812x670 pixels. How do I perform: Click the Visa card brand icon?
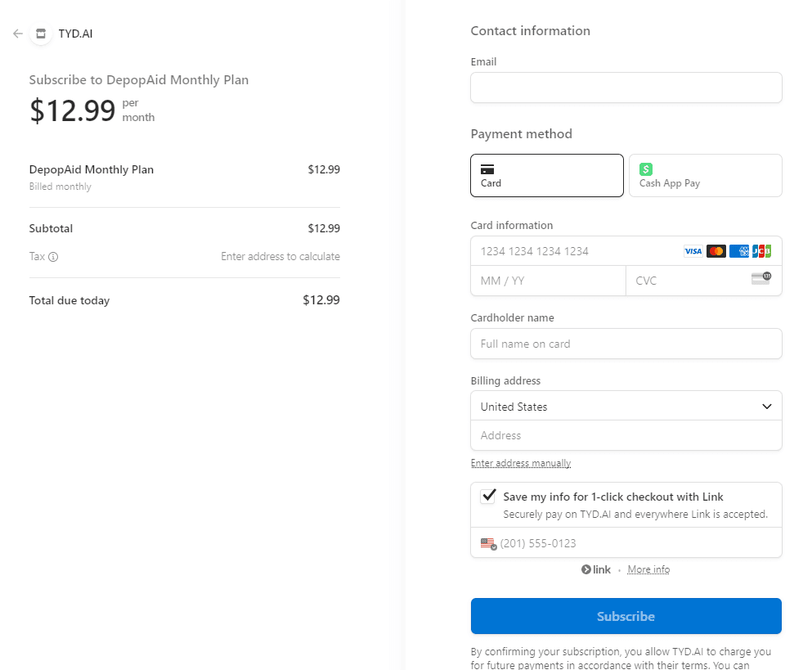click(x=693, y=251)
